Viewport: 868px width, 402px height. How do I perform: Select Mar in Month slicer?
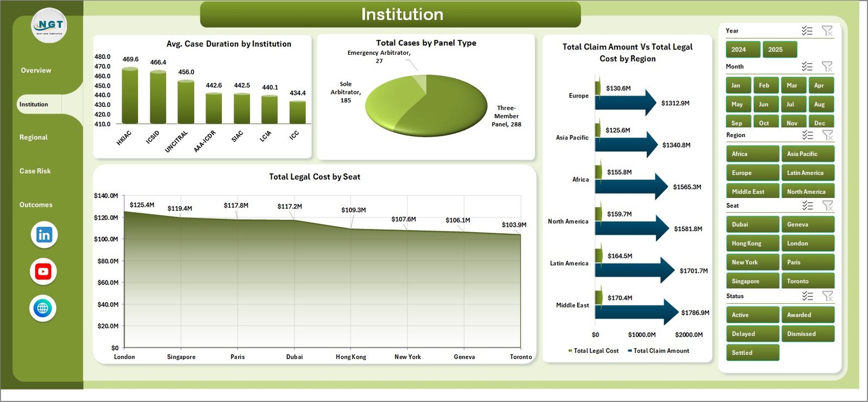794,85
